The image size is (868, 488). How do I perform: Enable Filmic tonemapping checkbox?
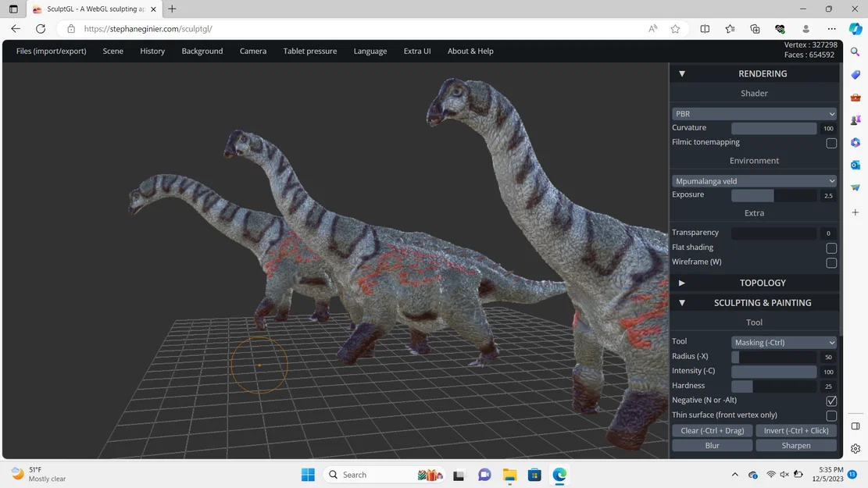(831, 143)
